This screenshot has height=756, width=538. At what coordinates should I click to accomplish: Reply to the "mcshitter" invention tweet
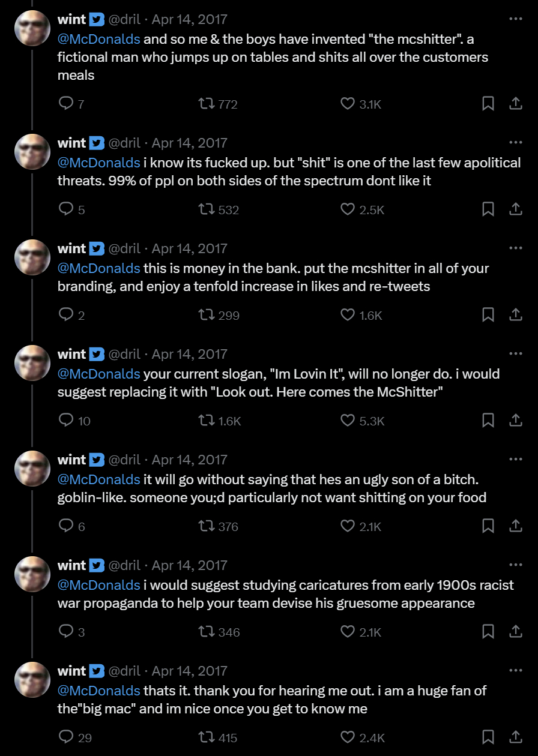66,104
